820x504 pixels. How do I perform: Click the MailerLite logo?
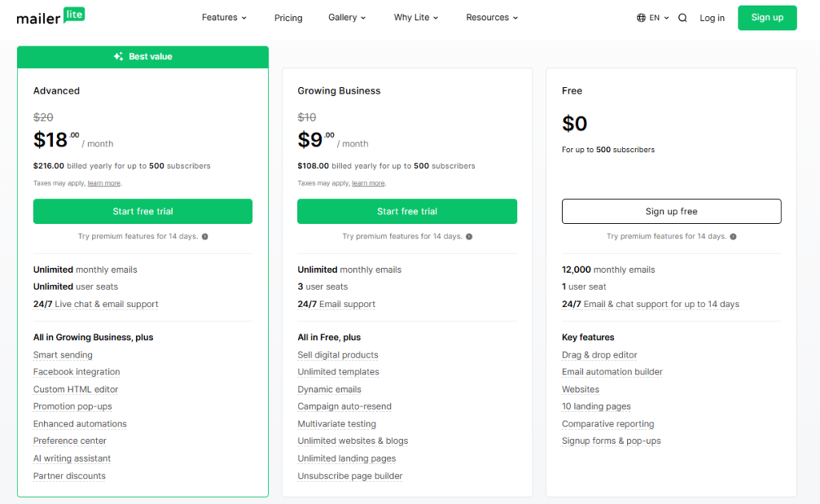[50, 17]
